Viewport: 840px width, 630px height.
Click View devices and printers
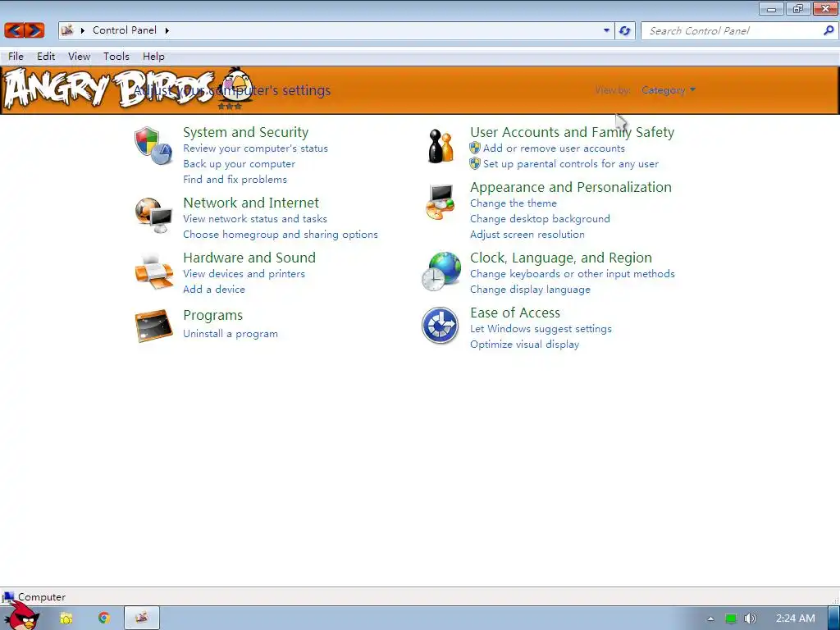[244, 274]
